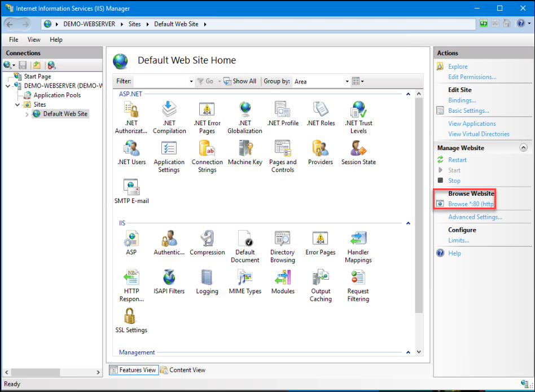
Task: Collapse the ASP.NET group
Action: [408, 94]
